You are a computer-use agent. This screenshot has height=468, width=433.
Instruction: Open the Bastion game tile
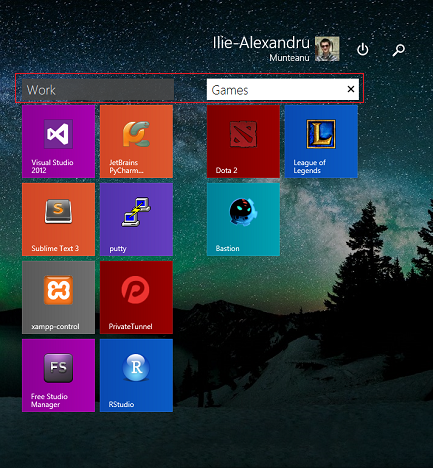click(x=243, y=219)
